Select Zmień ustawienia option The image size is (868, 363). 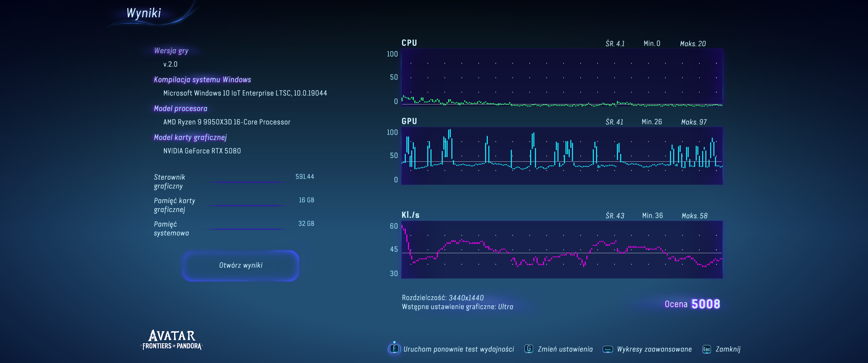pos(565,349)
